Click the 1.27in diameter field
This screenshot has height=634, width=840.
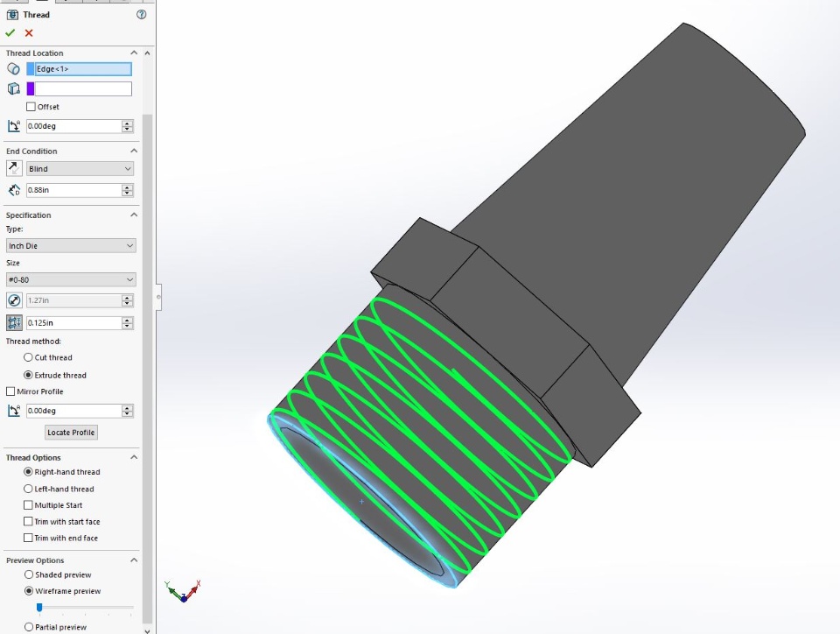click(73, 300)
